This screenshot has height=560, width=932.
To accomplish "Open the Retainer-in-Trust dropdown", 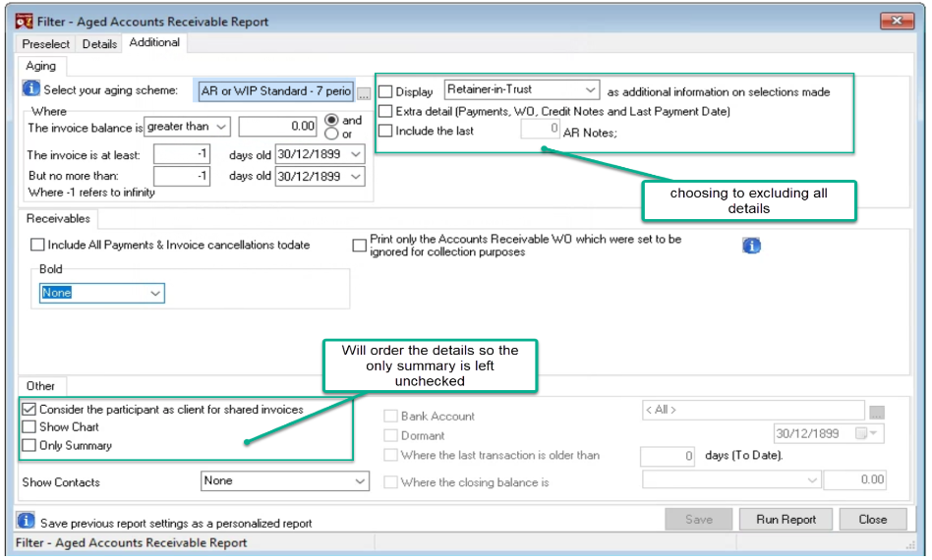I will pyautogui.click(x=590, y=89).
